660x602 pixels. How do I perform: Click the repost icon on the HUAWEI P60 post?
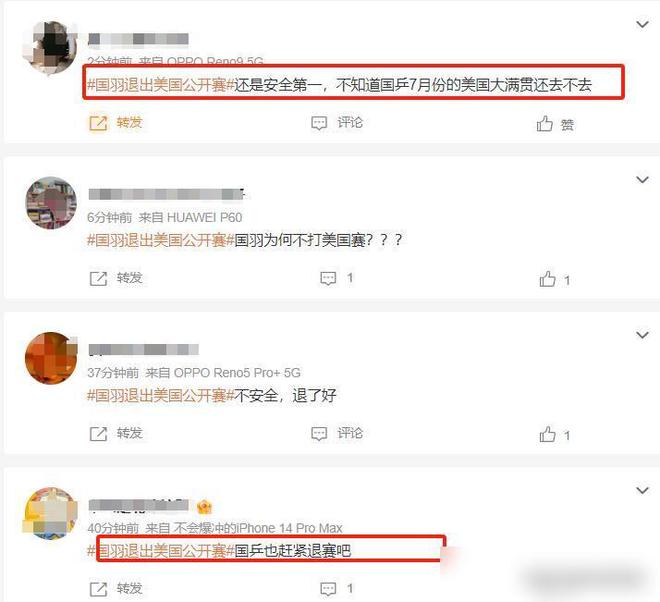(x=98, y=278)
